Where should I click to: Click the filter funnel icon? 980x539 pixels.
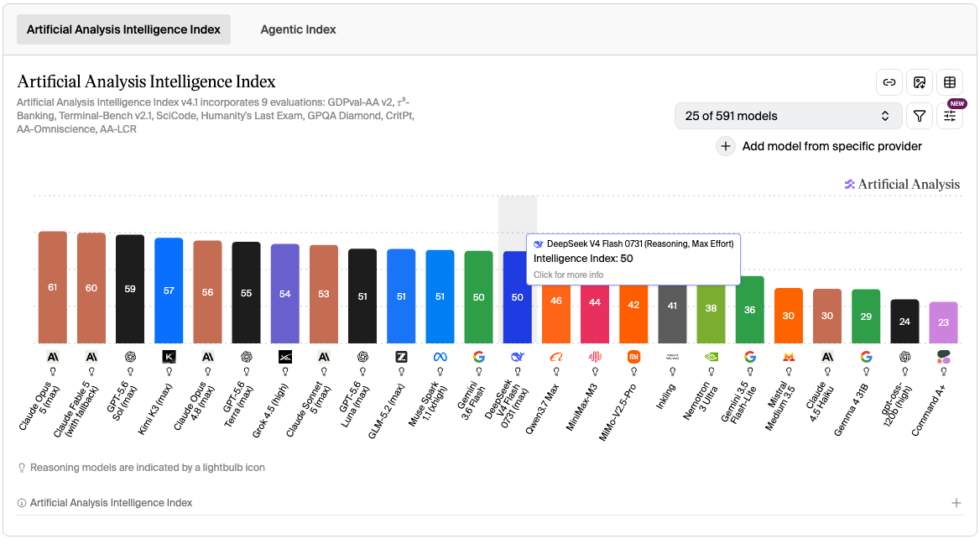tap(920, 116)
